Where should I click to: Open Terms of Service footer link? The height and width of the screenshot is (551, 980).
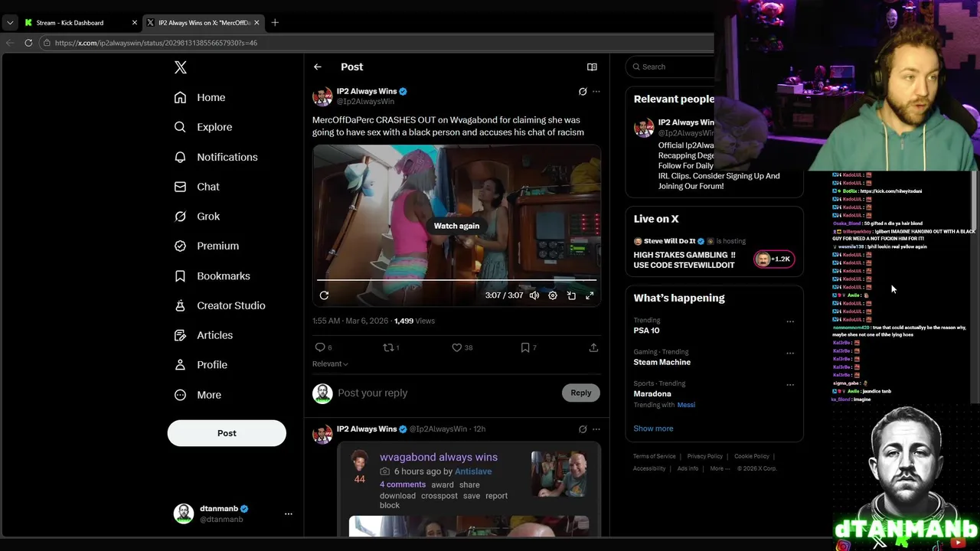click(x=655, y=457)
